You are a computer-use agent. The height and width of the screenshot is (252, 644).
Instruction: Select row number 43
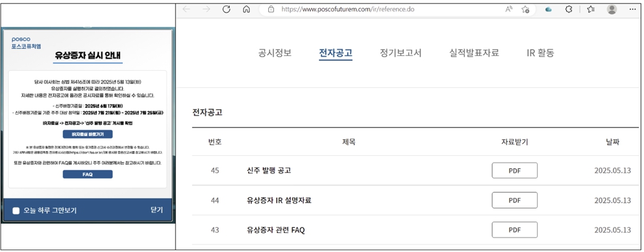click(215, 230)
